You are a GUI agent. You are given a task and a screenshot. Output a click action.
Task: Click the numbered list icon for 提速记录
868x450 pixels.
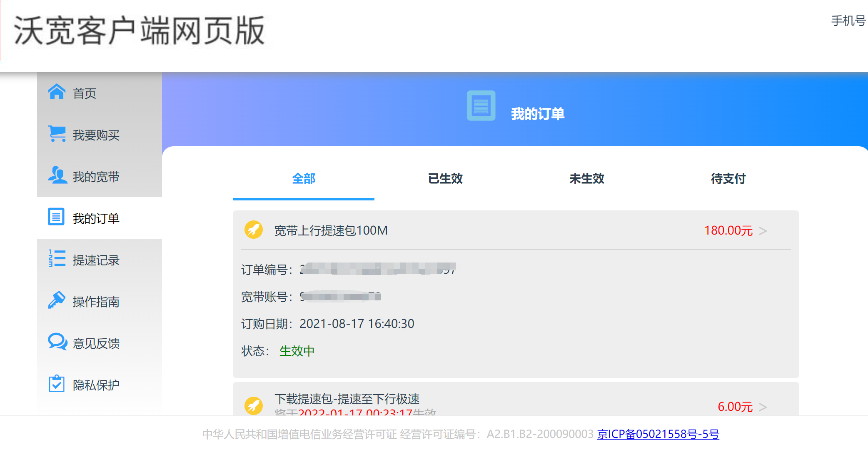click(x=57, y=258)
